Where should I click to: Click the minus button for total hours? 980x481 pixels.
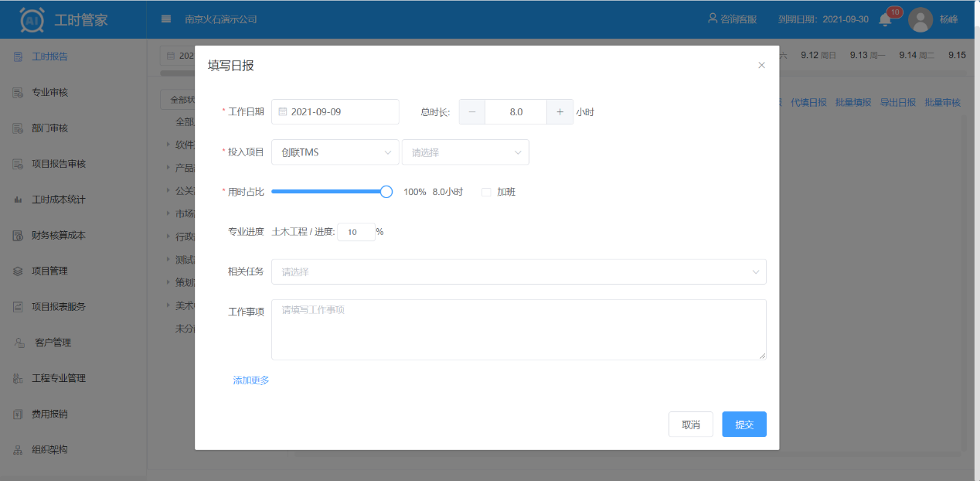(x=472, y=111)
